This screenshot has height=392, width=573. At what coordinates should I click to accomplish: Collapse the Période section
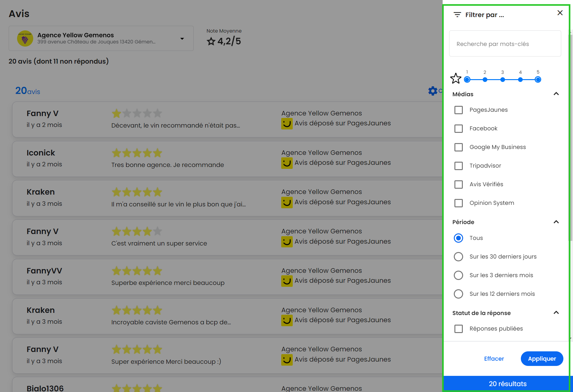click(556, 222)
